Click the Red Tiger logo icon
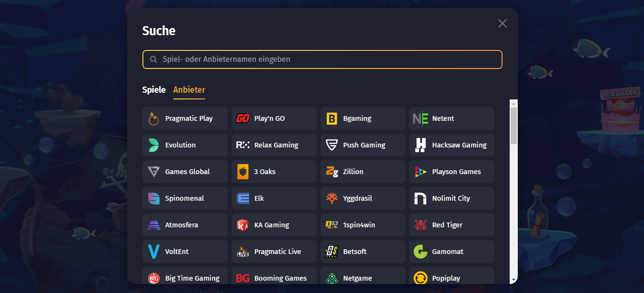This screenshot has height=293, width=644. (x=421, y=225)
